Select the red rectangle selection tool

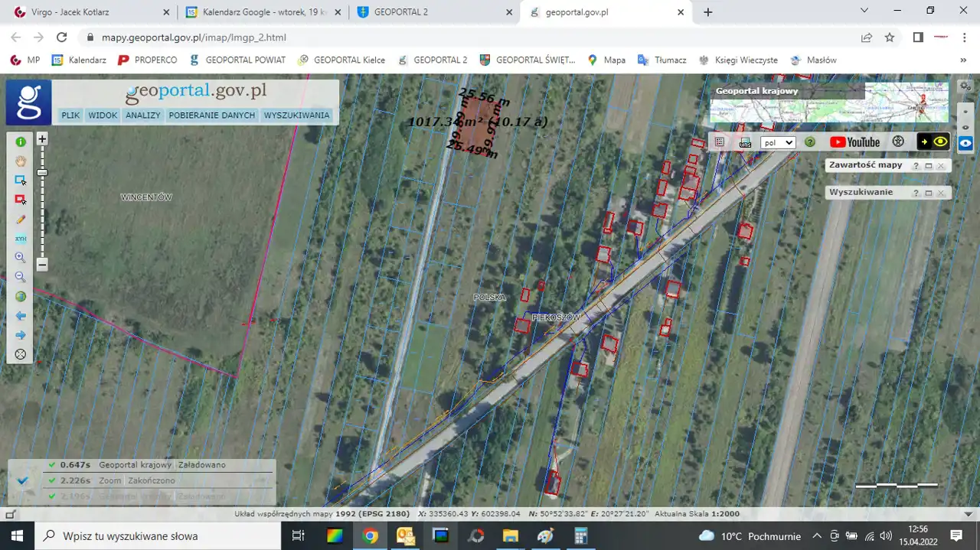(x=21, y=200)
